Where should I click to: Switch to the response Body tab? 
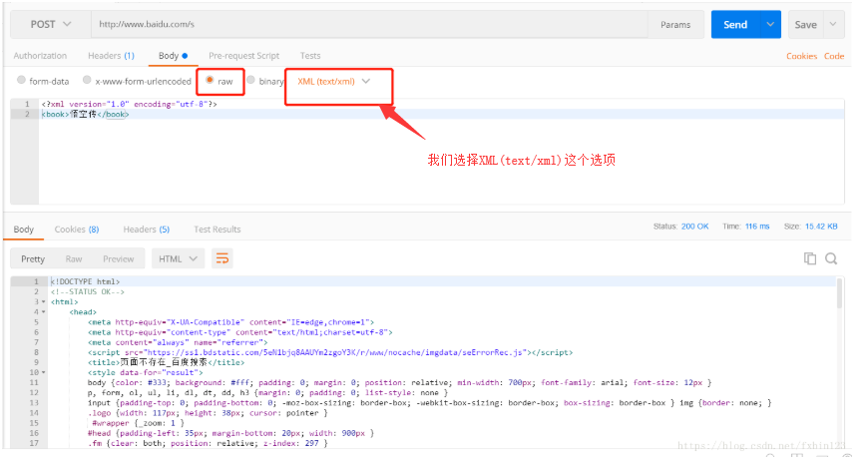[x=23, y=230]
